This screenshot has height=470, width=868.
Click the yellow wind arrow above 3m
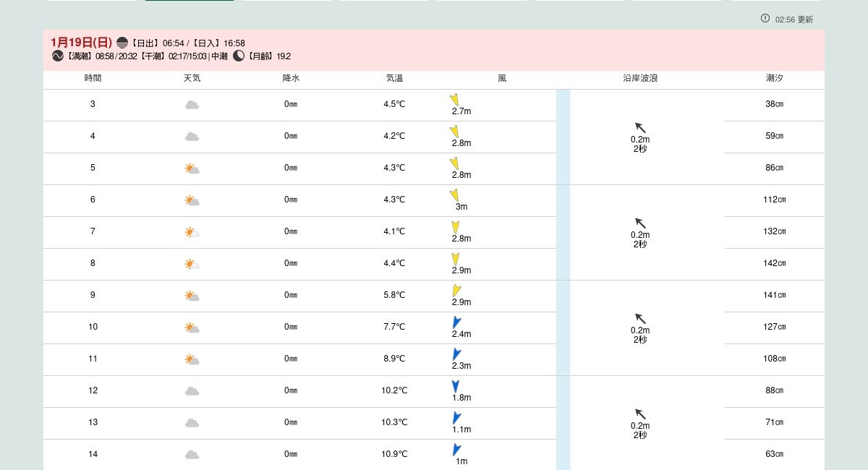coord(455,195)
